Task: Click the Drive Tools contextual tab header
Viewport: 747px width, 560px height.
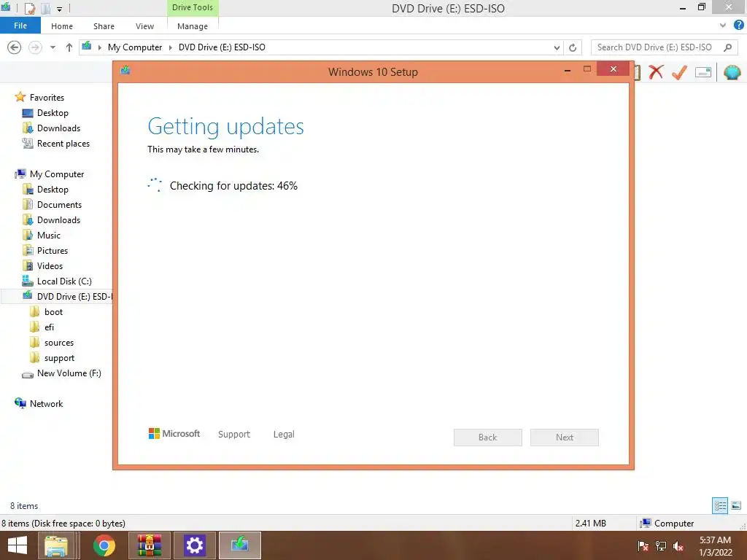Action: [x=193, y=7]
